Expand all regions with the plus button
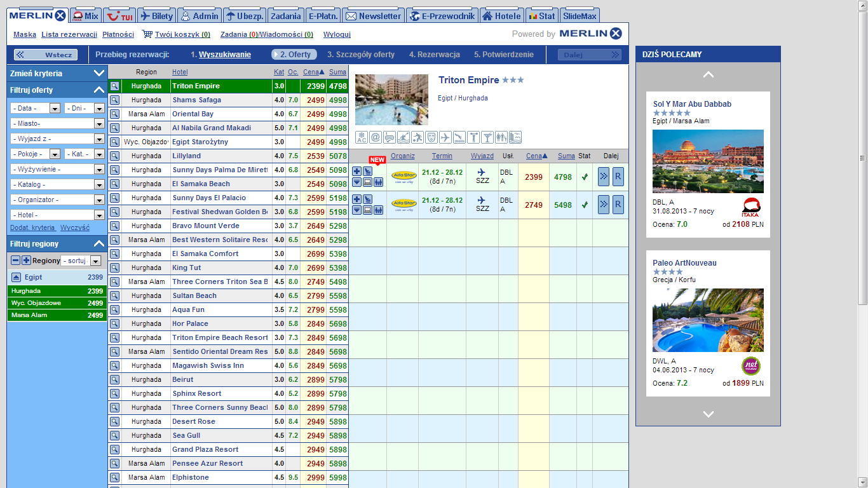868x488 pixels. [26, 261]
